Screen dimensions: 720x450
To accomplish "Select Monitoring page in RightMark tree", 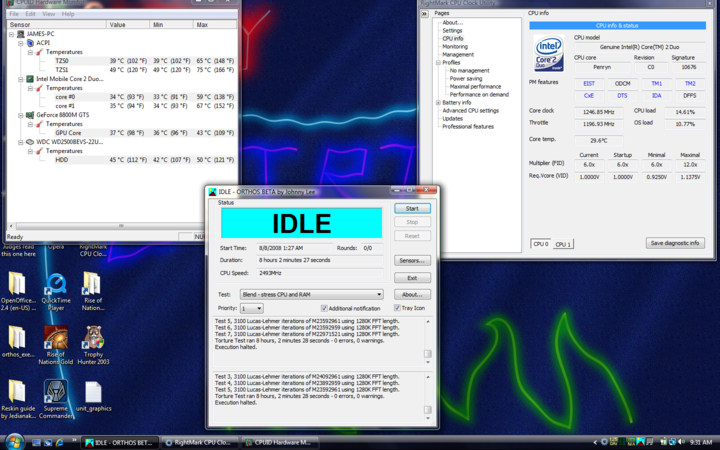I will (x=455, y=46).
